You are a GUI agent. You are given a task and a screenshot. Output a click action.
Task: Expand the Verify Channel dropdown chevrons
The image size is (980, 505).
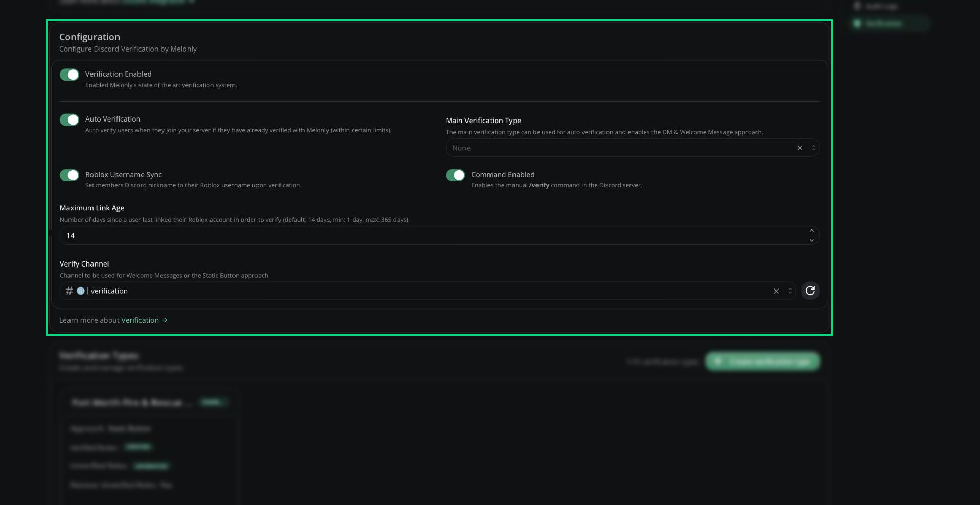(x=790, y=291)
